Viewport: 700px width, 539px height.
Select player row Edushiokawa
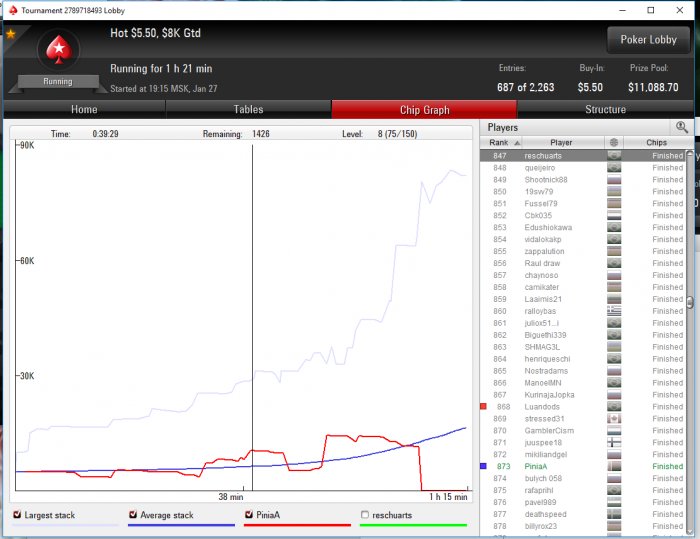click(x=582, y=228)
